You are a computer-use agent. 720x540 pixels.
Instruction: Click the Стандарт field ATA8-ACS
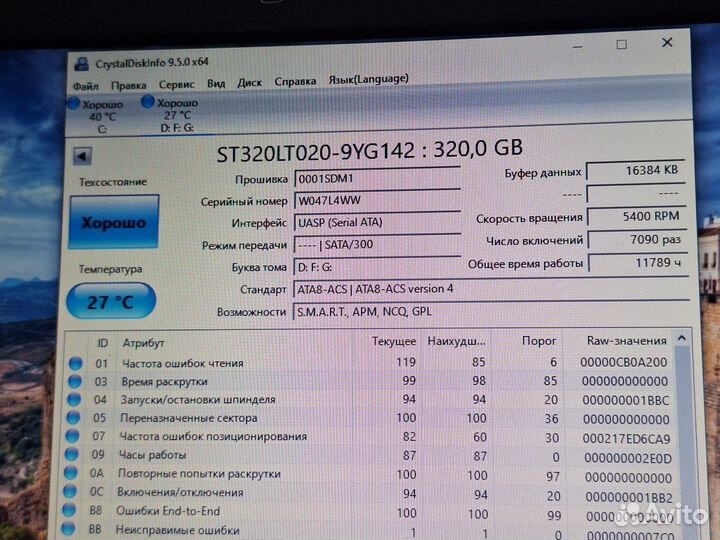(491, 289)
